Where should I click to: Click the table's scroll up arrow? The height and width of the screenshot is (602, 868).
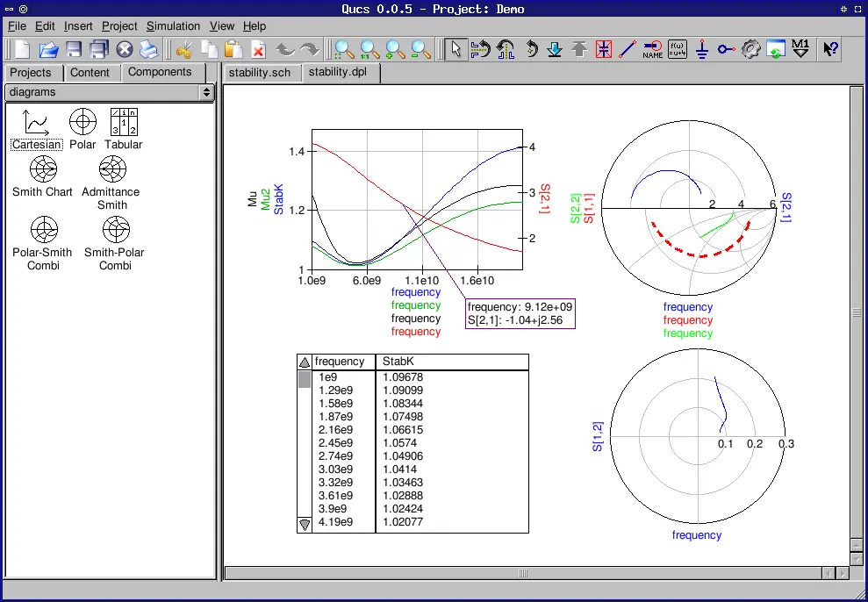tap(305, 362)
